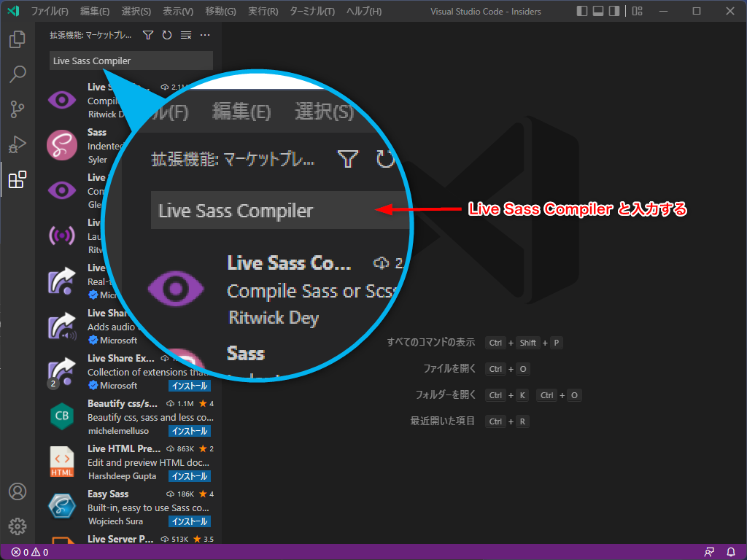Open the Manage gear icon
Image resolution: width=747 pixels, height=560 pixels.
coord(18,526)
